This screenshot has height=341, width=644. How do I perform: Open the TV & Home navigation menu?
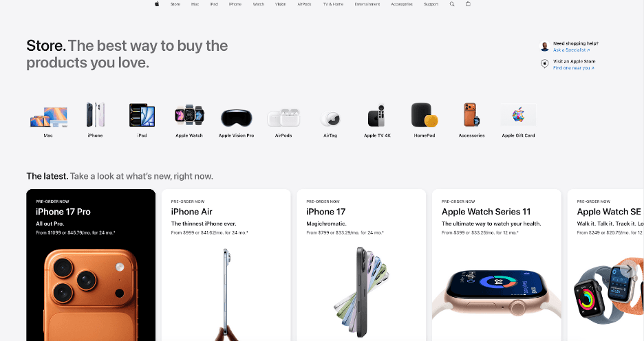pos(333,4)
